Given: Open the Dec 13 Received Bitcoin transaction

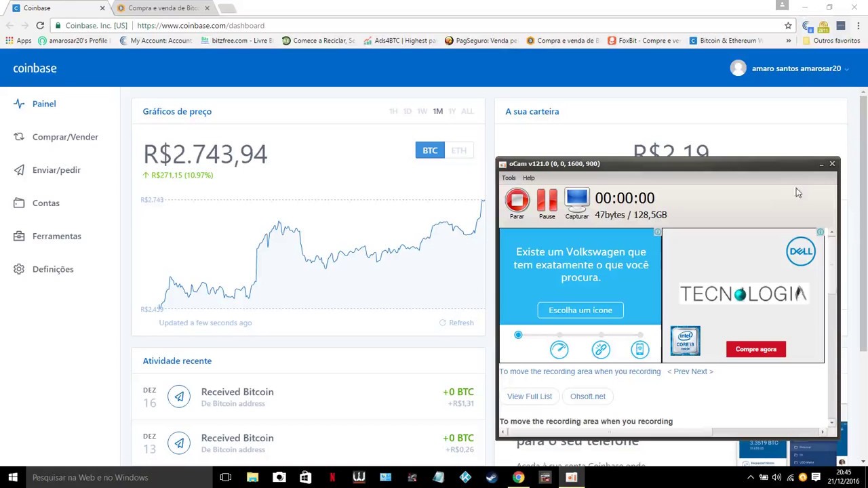Looking at the screenshot, I should pos(309,443).
